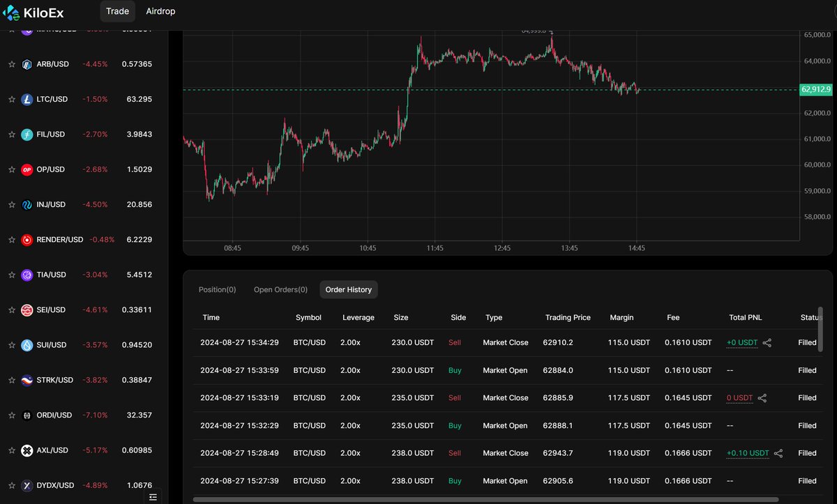Click trading price 62910.2

[x=558, y=343]
